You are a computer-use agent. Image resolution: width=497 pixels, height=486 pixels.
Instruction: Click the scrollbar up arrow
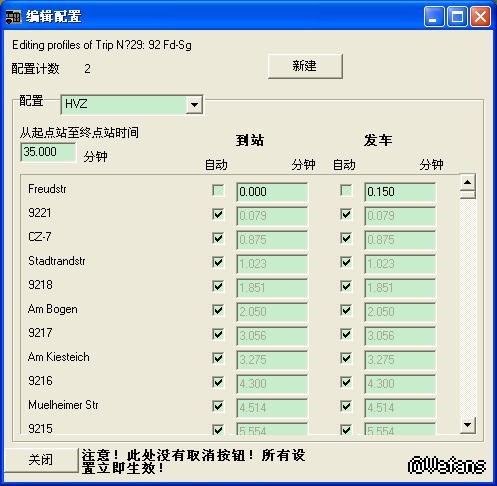[x=468, y=182]
